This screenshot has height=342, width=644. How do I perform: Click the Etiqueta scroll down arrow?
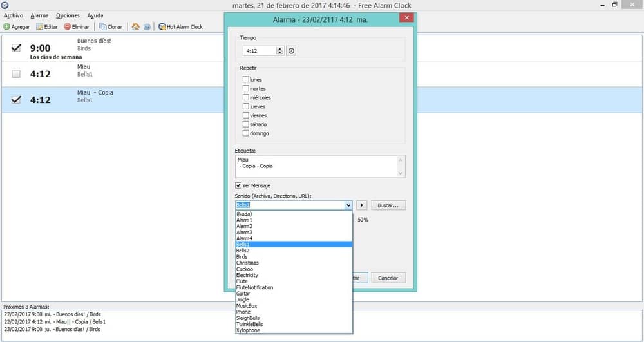[x=401, y=173]
